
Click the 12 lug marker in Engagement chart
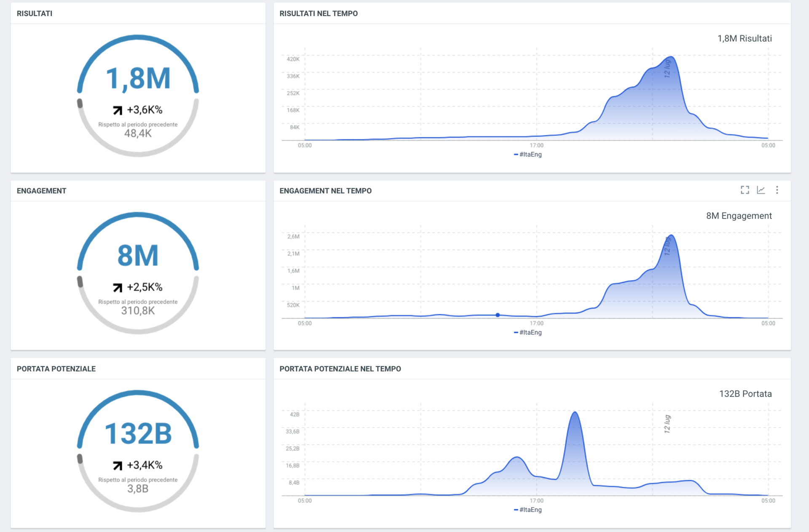[x=667, y=246]
